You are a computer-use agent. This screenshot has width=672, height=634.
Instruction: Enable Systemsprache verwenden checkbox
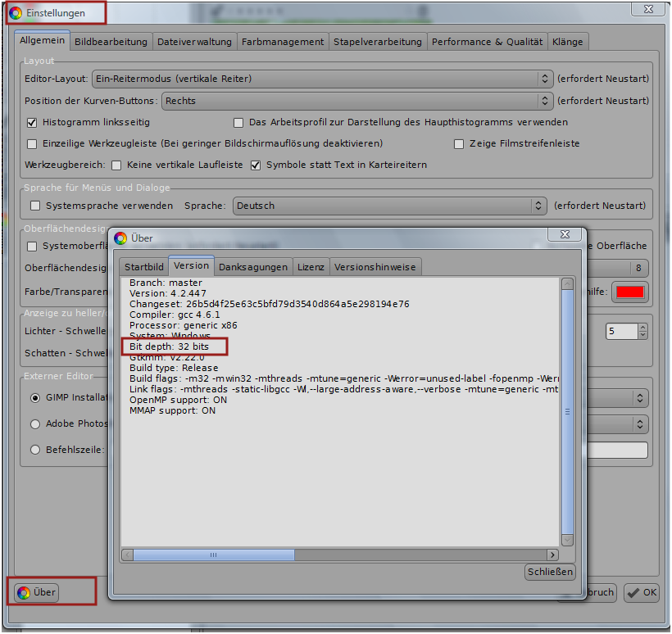(x=35, y=206)
